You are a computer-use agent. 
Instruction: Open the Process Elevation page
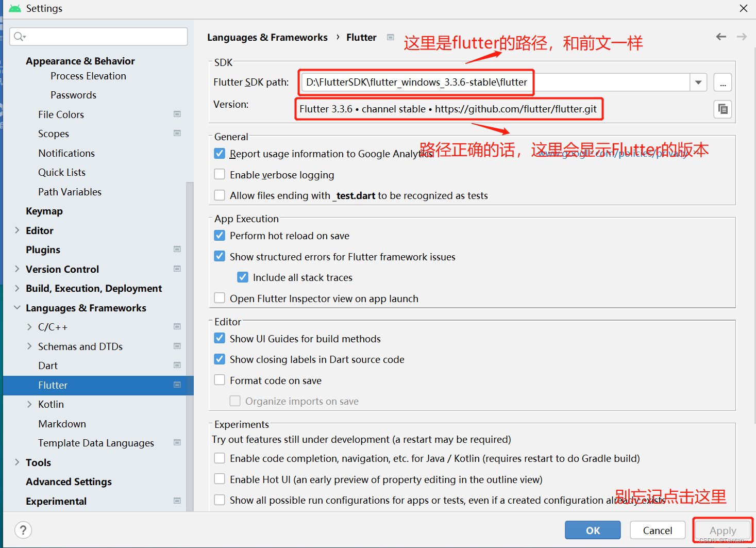click(89, 76)
